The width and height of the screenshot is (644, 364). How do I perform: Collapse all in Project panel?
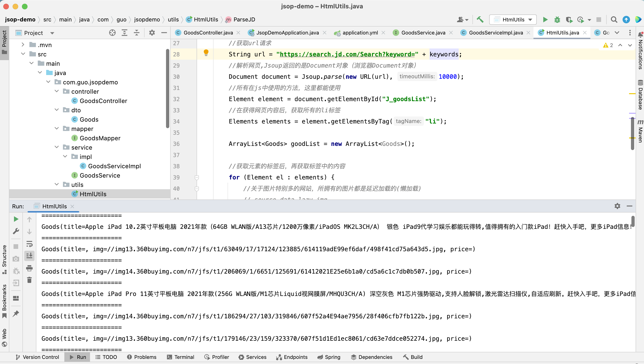(137, 33)
